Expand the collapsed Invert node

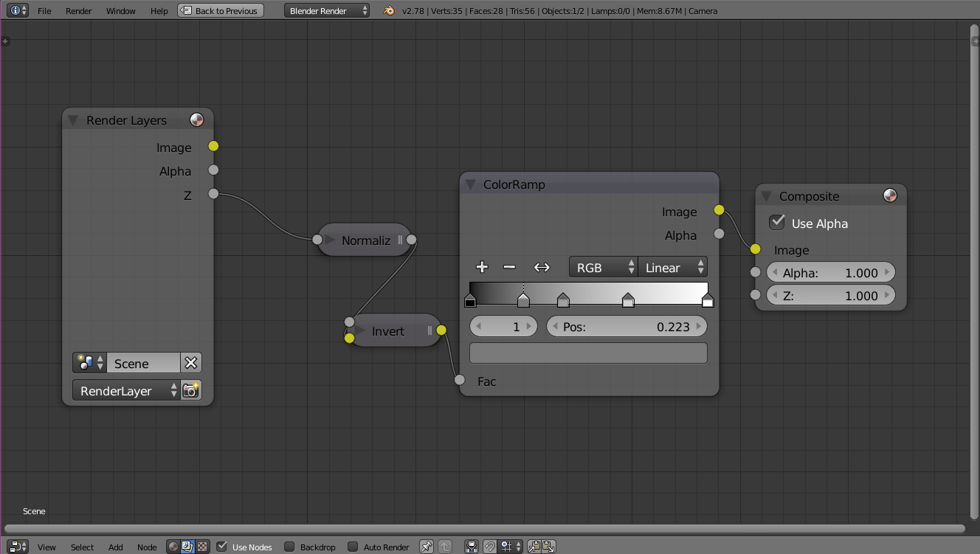(x=361, y=330)
